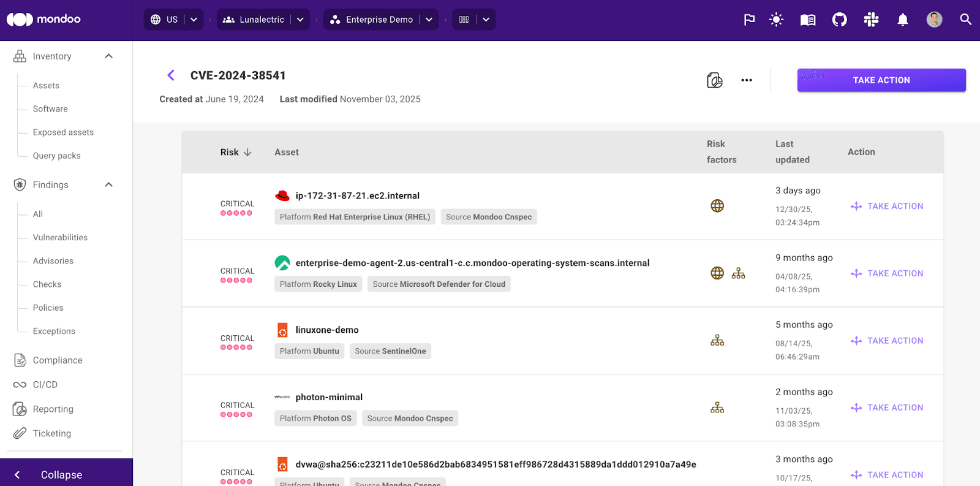The image size is (980, 486).
Task: Click network risk factor icon for photon-minimal
Action: pyautogui.click(x=717, y=408)
